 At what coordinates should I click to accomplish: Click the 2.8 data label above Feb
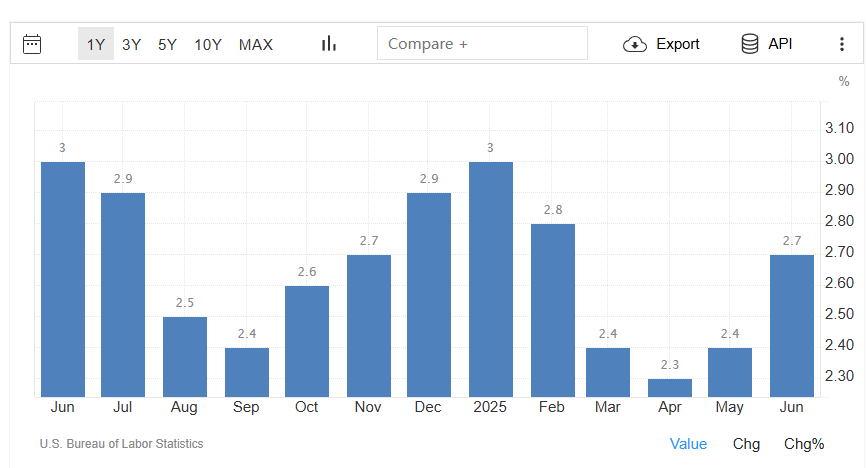[553, 210]
